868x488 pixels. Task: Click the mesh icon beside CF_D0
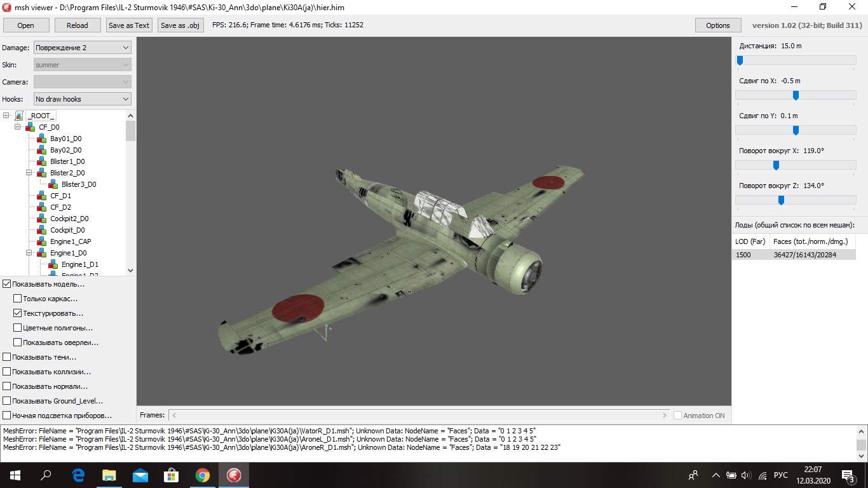pos(30,127)
